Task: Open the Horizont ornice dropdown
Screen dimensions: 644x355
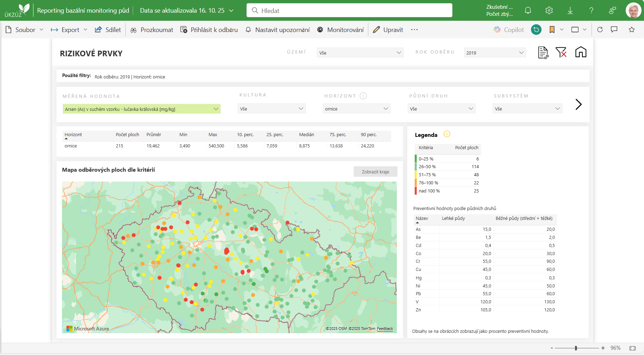Action: (x=356, y=109)
